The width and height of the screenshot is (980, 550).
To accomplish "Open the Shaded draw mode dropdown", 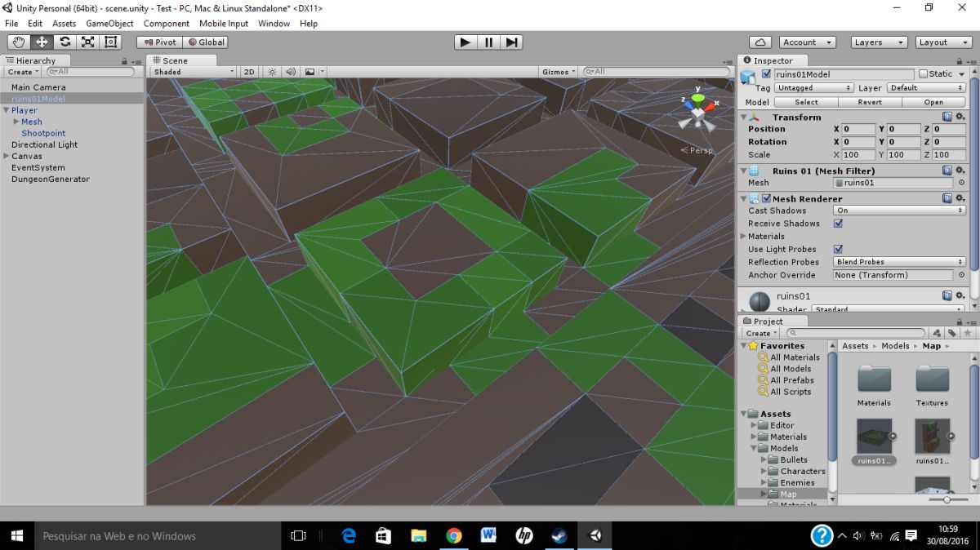I will (x=193, y=72).
